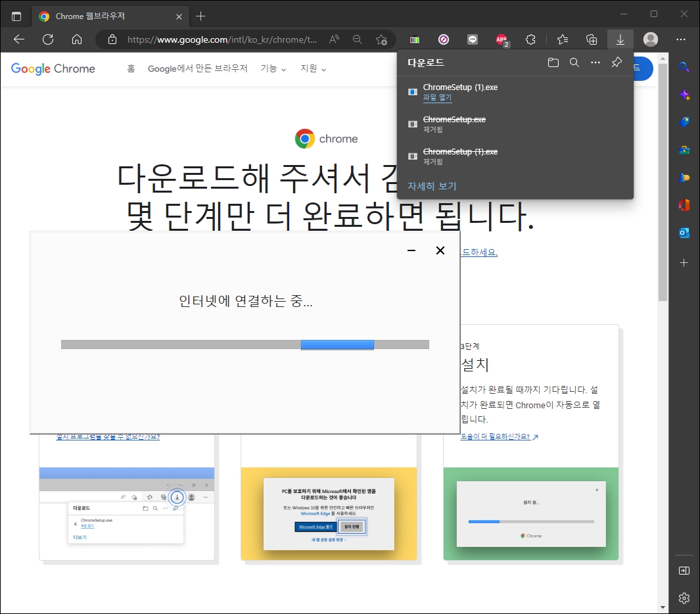Open the Copilot sparkle sidebar icon

click(x=684, y=95)
